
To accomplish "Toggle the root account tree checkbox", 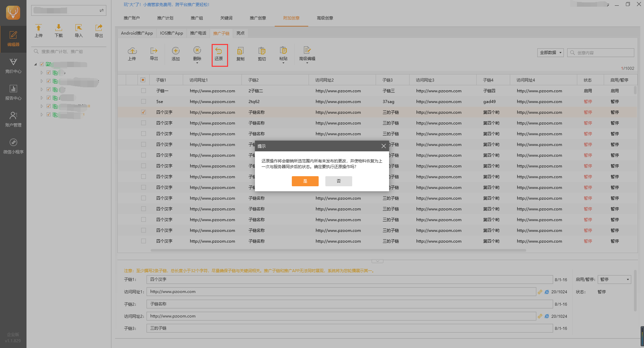I will click(x=42, y=64).
